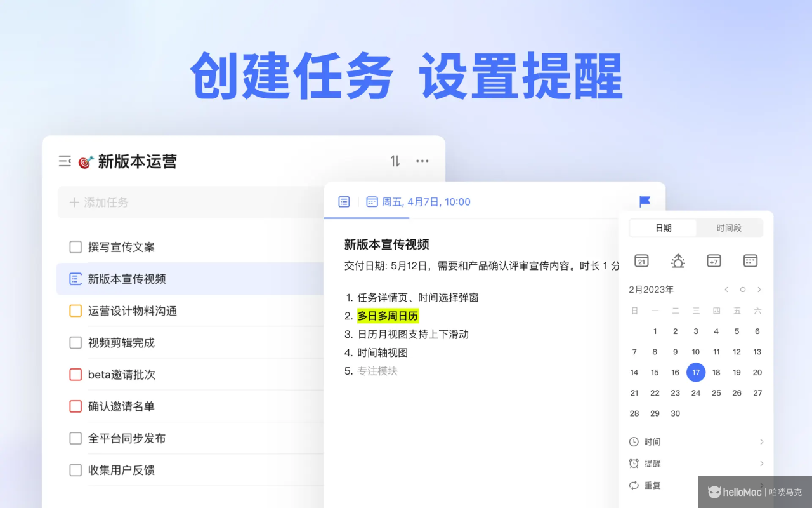Click the target emoji list icon
Image resolution: width=812 pixels, height=508 pixels.
(86, 162)
